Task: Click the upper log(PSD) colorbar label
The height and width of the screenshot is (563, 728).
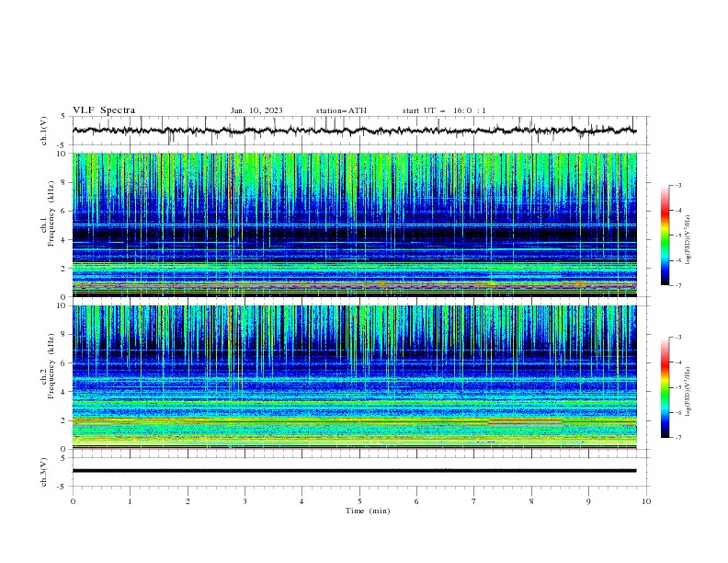Action: click(x=688, y=240)
